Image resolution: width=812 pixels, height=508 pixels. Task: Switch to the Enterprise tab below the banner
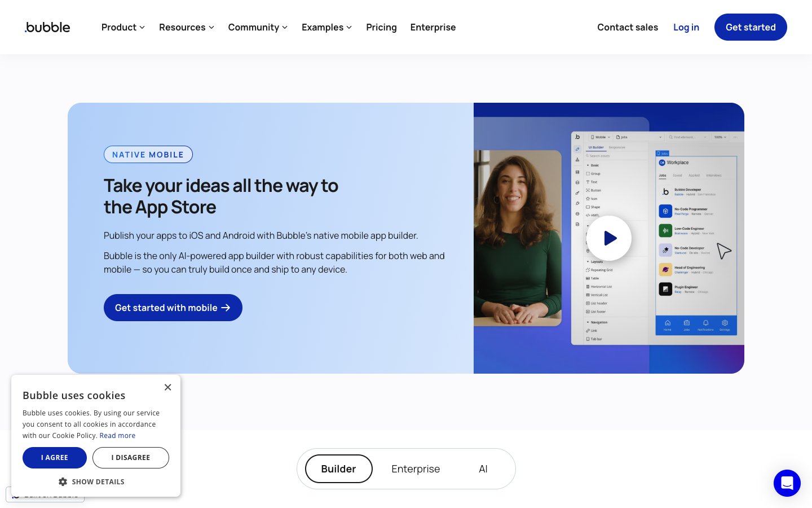click(416, 469)
